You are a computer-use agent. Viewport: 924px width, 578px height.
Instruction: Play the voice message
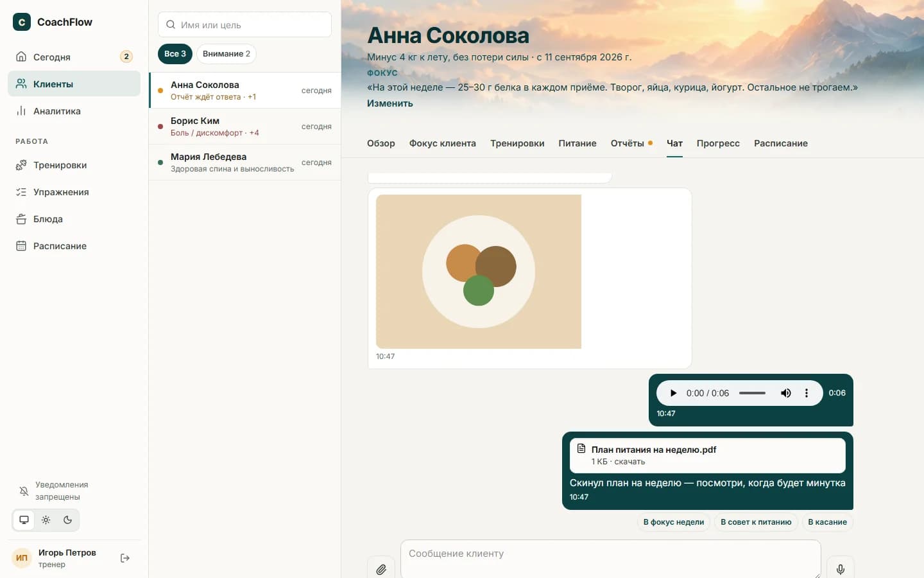673,393
